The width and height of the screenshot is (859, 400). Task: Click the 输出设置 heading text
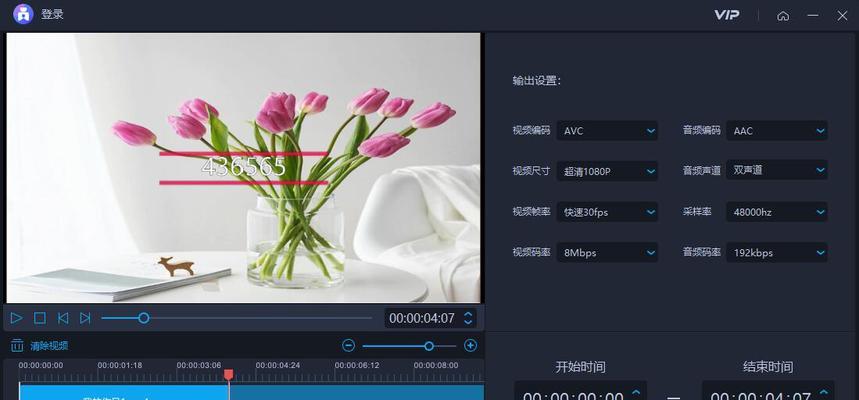tap(536, 81)
